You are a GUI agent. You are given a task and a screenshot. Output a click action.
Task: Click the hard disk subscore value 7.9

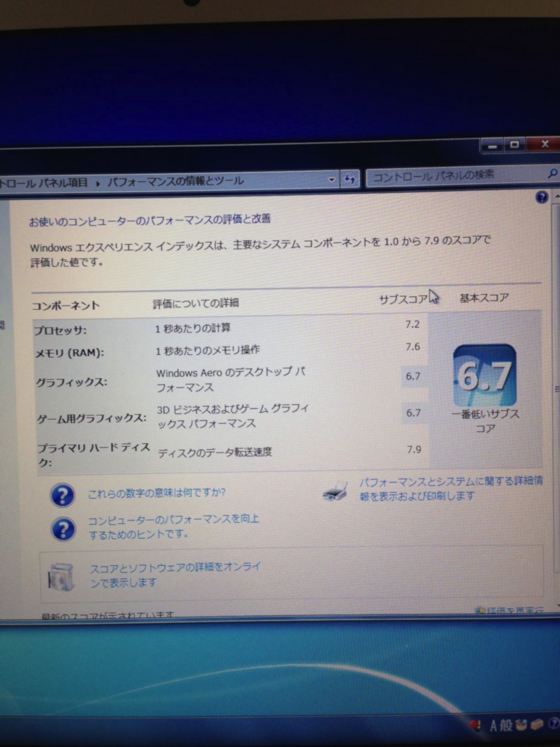pyautogui.click(x=414, y=449)
